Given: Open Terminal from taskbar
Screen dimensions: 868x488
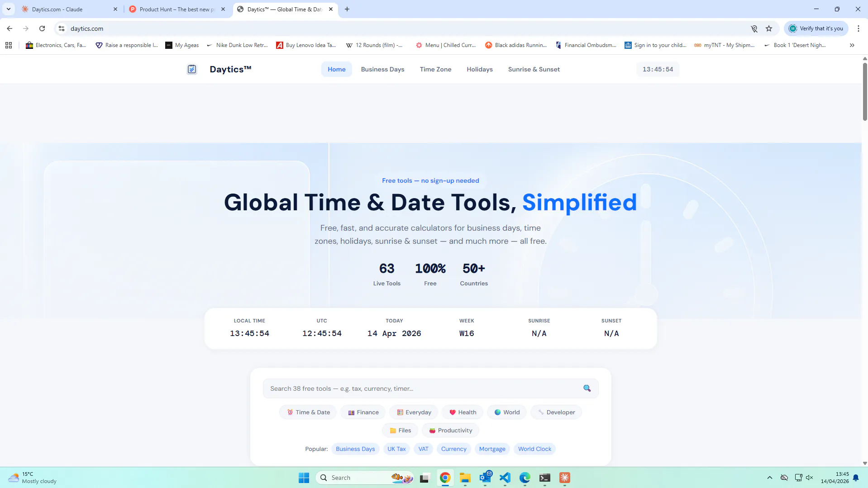Looking at the screenshot, I should coord(545,478).
